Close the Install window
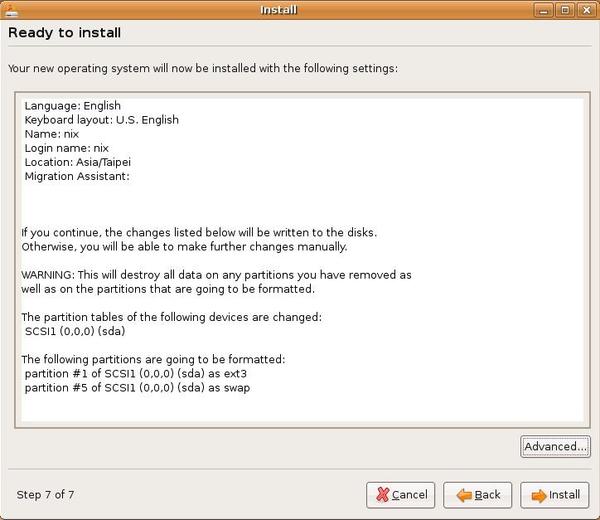600x520 pixels. click(586, 10)
